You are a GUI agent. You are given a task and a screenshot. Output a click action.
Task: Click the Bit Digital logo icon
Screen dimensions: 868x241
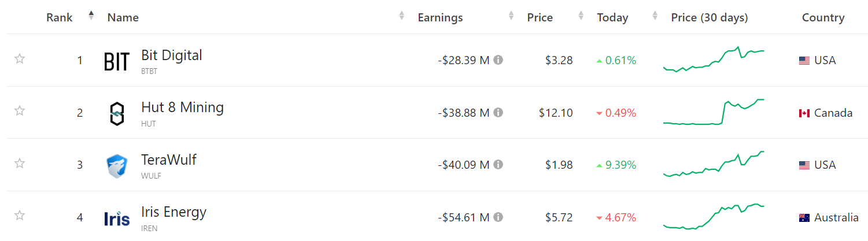click(x=116, y=61)
